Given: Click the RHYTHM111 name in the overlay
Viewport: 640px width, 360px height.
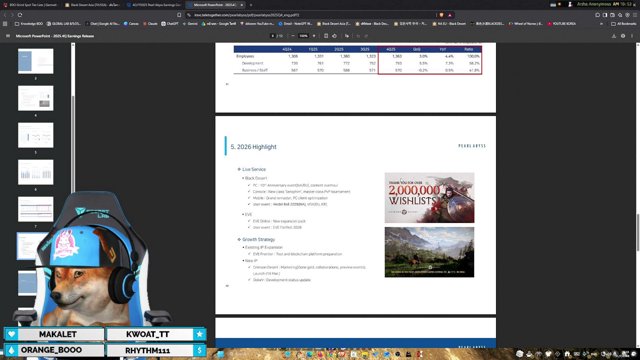Looking at the screenshot, I should coord(147,350).
